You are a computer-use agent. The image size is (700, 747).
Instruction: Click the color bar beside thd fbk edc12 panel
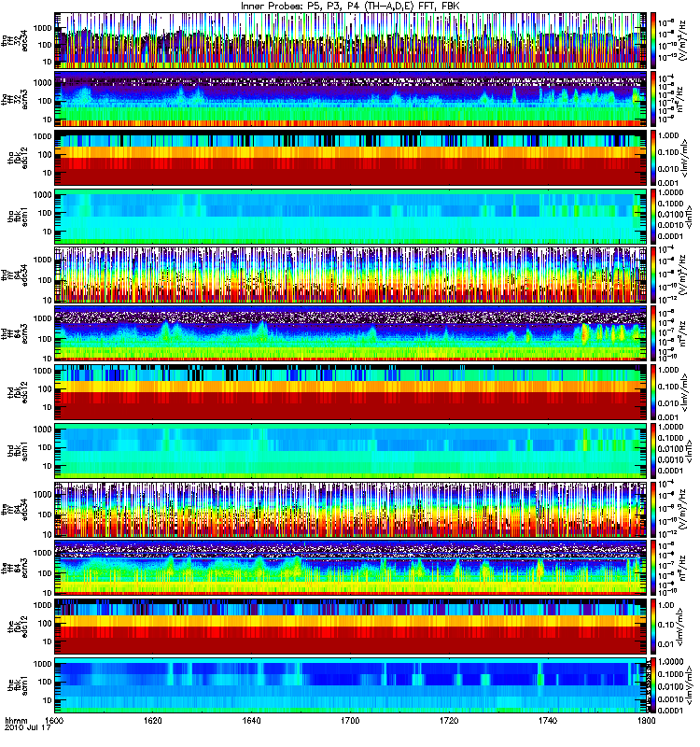[x=653, y=391]
